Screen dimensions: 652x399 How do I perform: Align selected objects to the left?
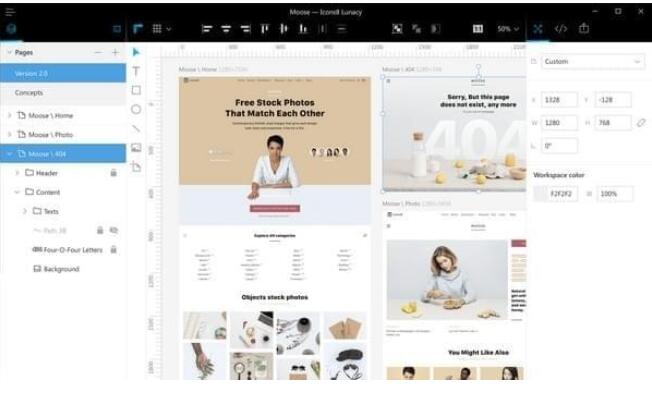(207, 29)
